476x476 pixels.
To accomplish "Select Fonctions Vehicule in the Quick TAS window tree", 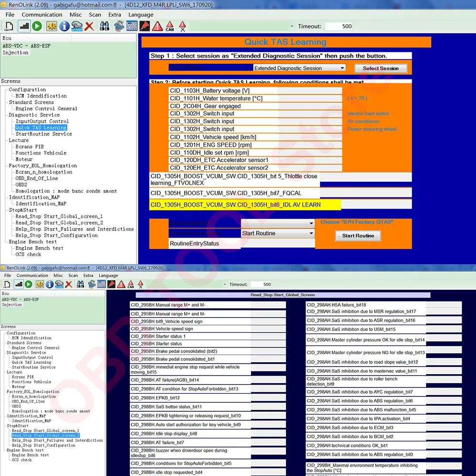I will pos(40,153).
